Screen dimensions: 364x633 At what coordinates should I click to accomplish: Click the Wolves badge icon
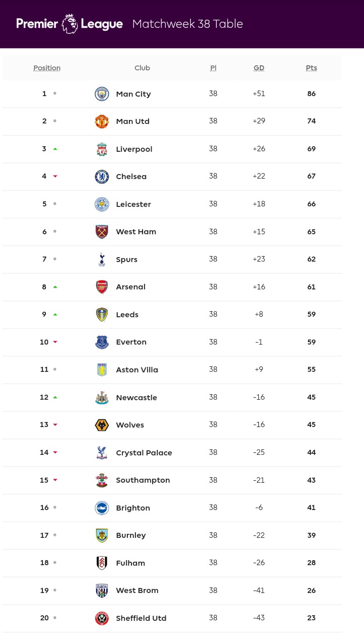[x=102, y=425]
